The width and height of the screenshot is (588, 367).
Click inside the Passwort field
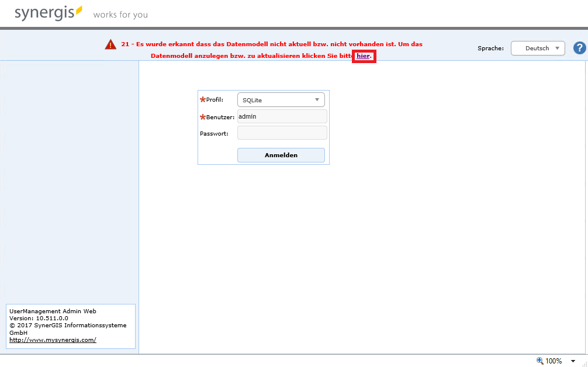pos(282,133)
